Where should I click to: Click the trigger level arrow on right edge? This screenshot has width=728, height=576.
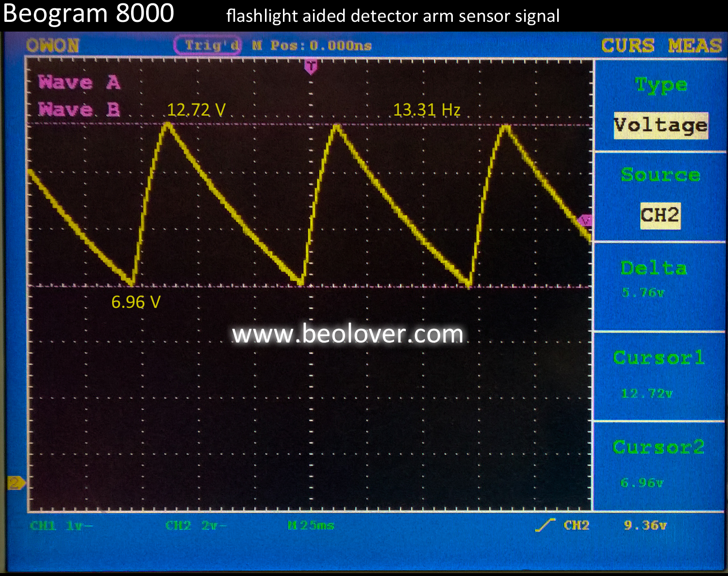[586, 220]
